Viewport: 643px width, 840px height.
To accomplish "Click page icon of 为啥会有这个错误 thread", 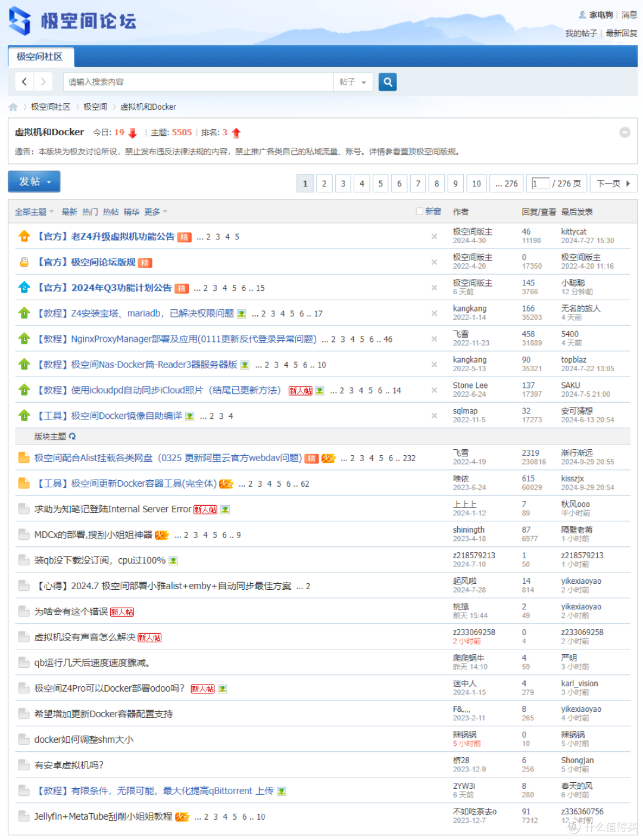I will pos(24,611).
